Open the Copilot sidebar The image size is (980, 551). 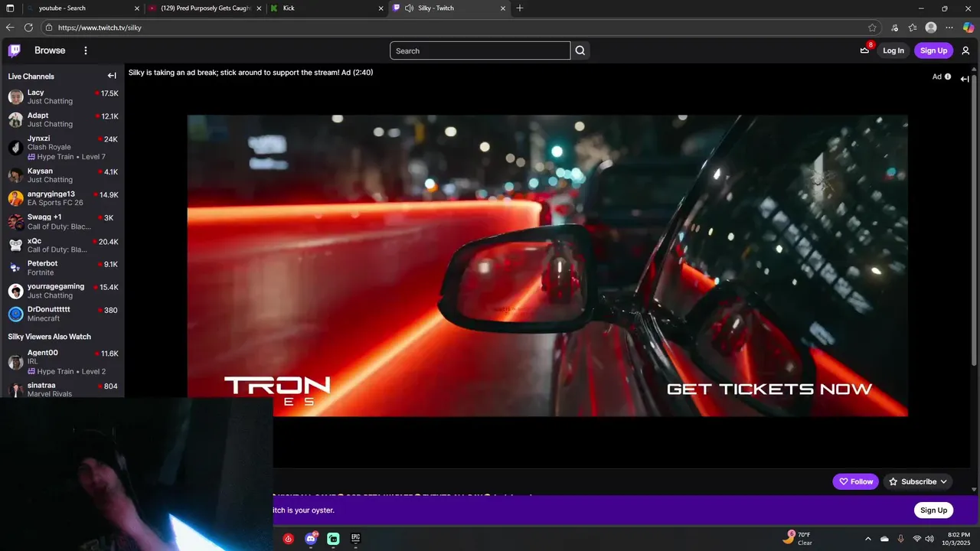point(969,27)
